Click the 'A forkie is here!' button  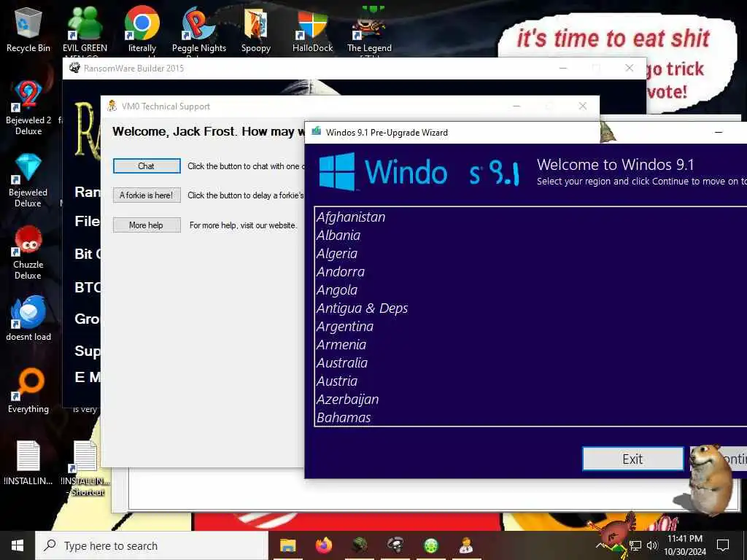tap(147, 195)
